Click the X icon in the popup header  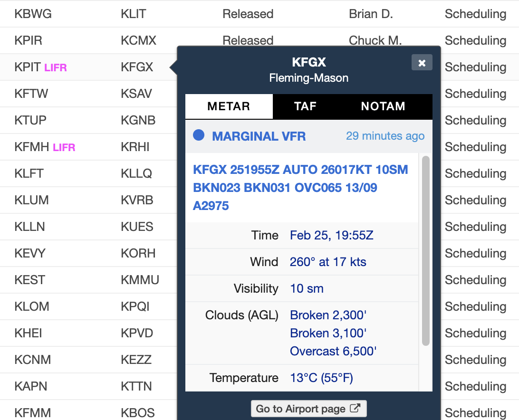[x=422, y=62]
